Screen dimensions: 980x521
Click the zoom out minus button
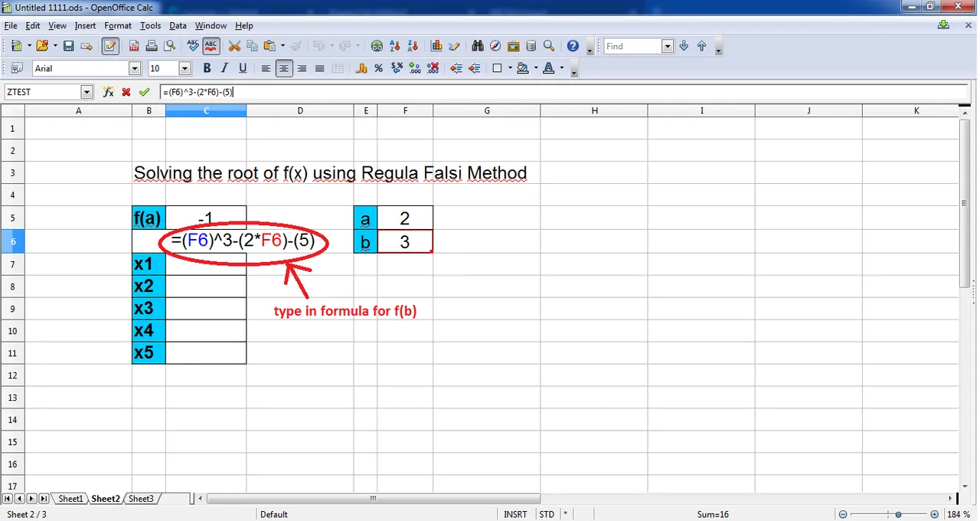coord(843,514)
